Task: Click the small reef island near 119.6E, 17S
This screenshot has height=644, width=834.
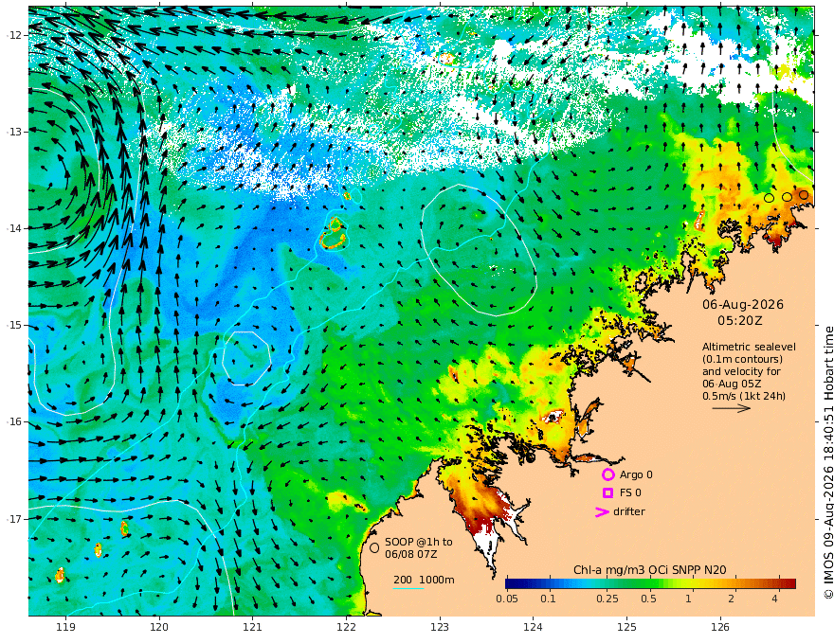Action: (x=124, y=528)
